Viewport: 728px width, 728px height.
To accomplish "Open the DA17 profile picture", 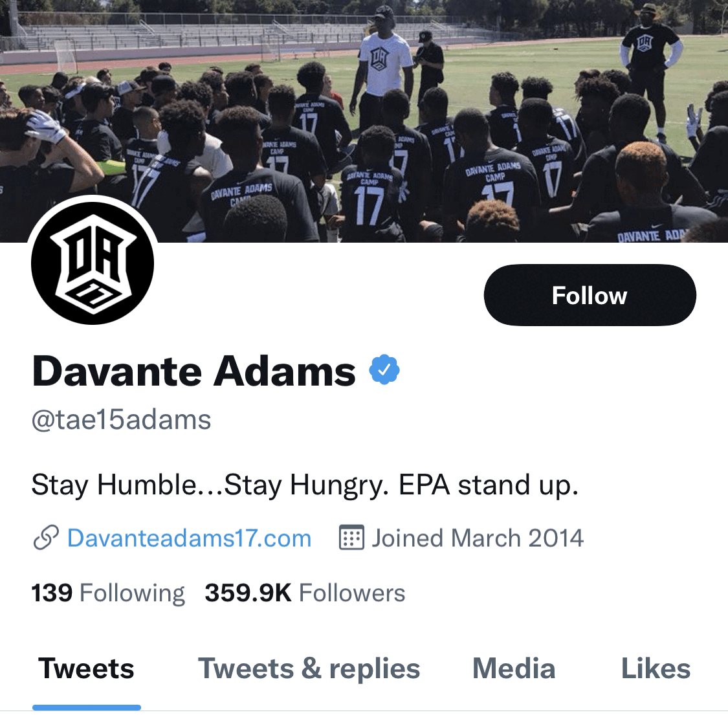I will [93, 263].
